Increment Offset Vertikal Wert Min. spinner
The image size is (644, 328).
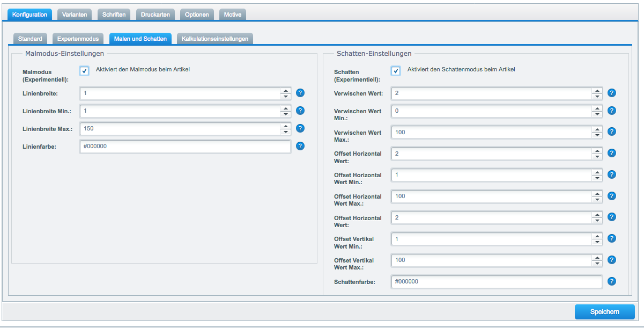pyautogui.click(x=597, y=236)
